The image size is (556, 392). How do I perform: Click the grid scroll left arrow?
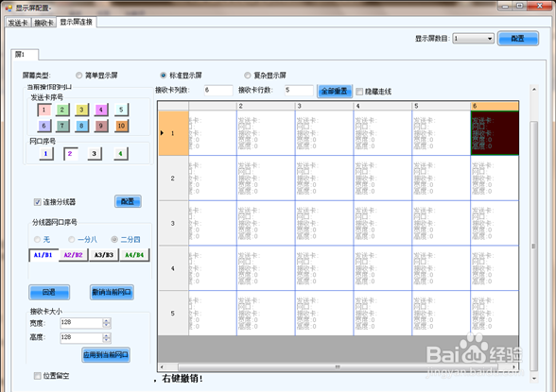pos(162,366)
